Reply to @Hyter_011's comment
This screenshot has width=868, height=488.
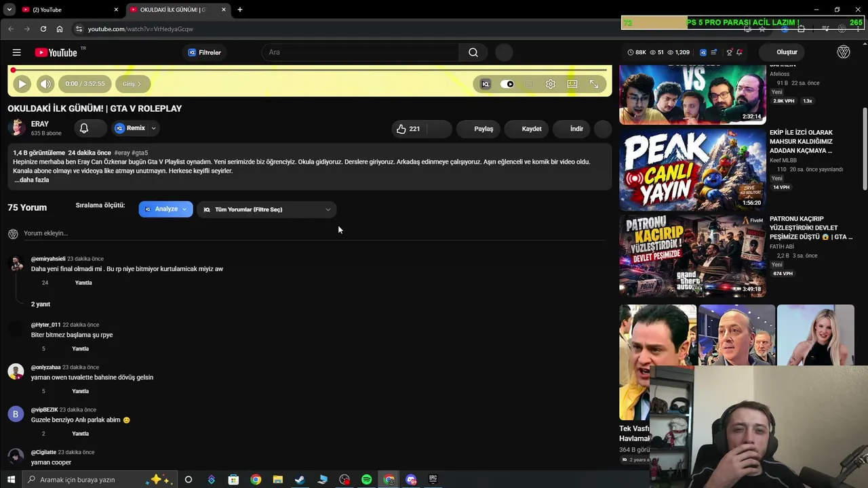(80, 349)
